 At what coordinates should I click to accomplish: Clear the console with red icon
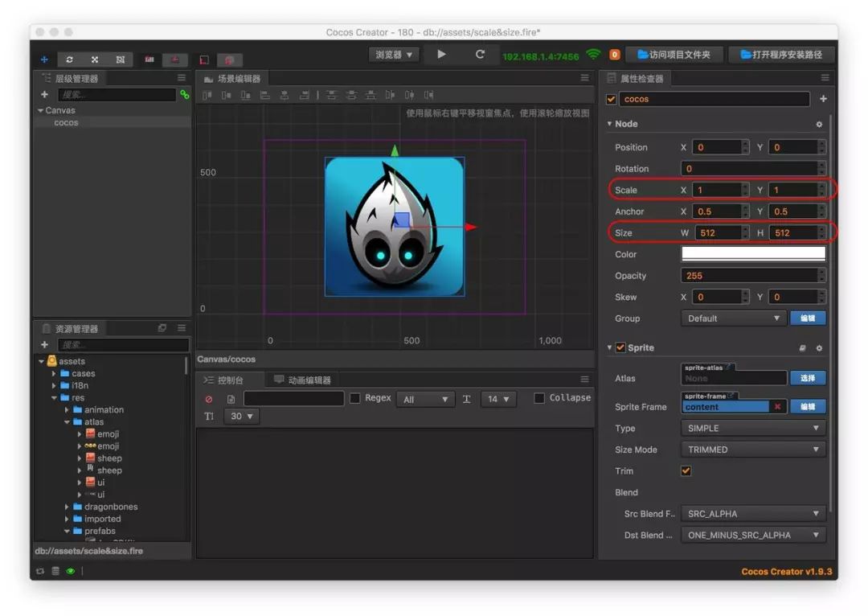click(x=209, y=399)
